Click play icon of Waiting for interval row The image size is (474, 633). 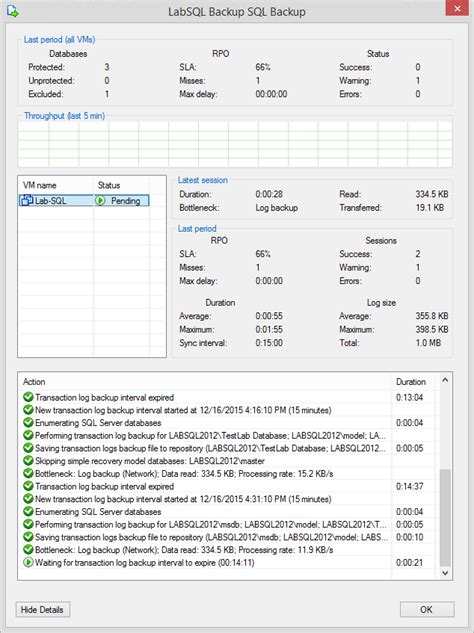[x=28, y=562]
